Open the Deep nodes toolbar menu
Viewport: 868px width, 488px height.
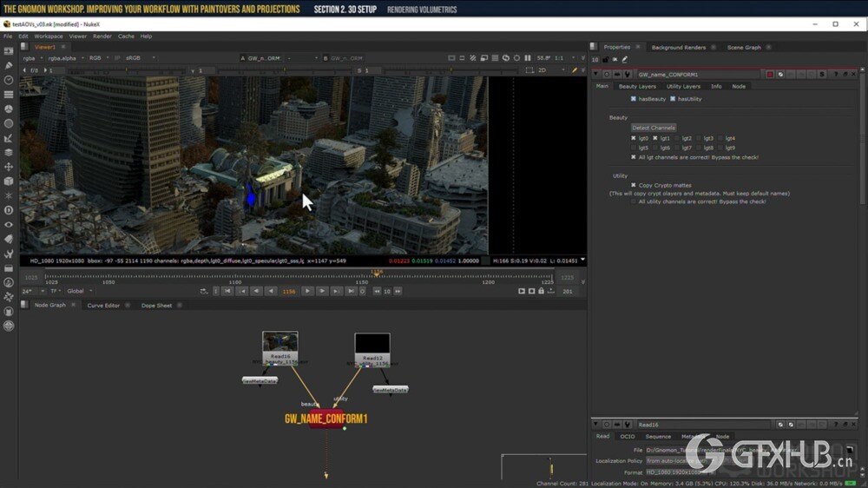tap(9, 210)
